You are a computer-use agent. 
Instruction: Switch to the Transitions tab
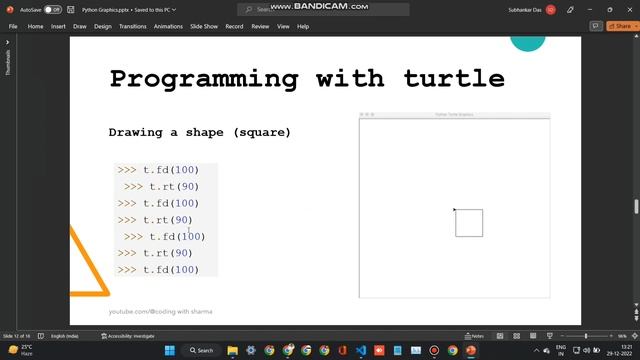coord(133,27)
